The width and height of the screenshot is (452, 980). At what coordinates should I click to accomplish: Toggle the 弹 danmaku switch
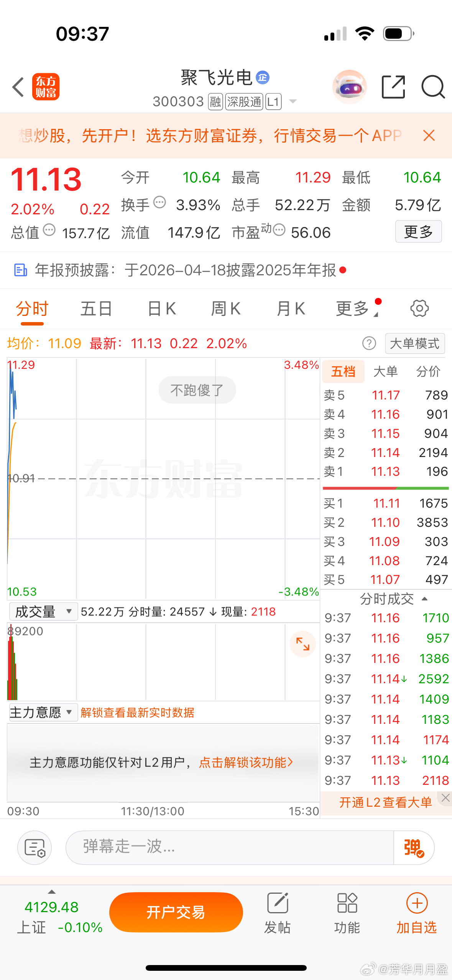(414, 847)
